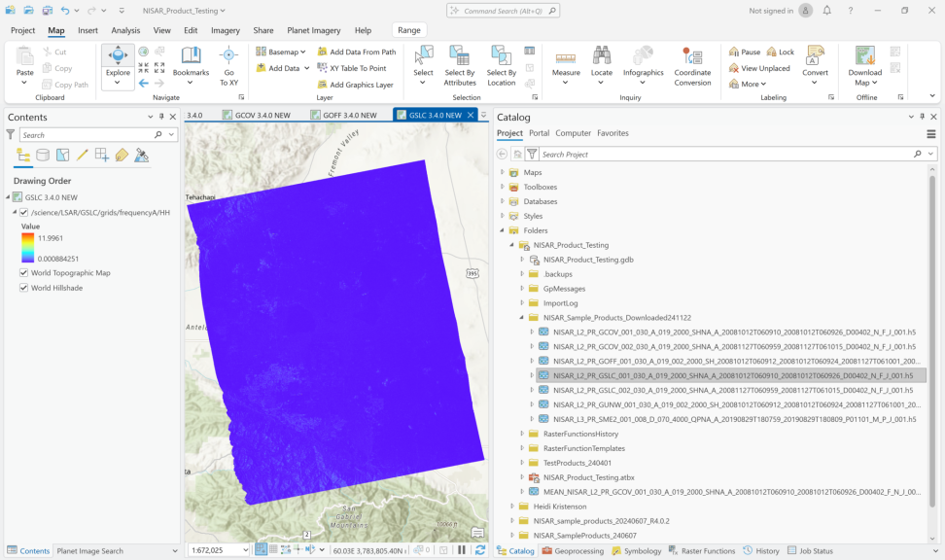Go to previous map extent arrow

tap(144, 84)
